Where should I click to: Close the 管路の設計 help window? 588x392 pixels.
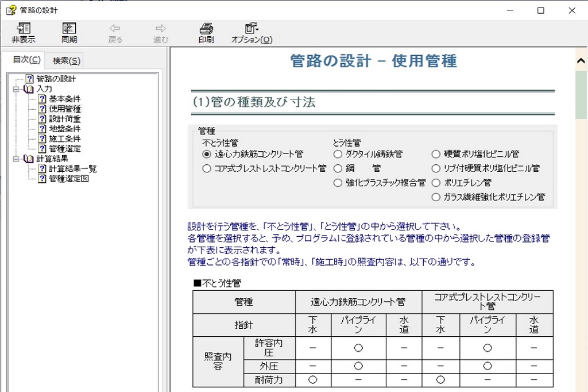(x=572, y=10)
